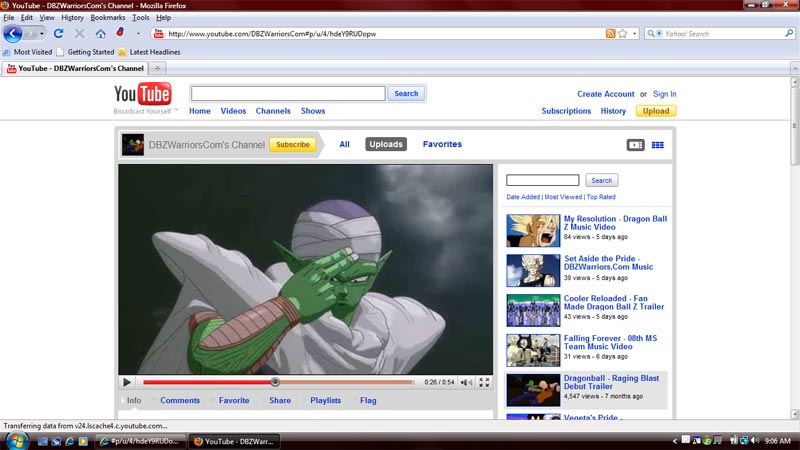Open the Edit menu
The image size is (800, 450).
tap(27, 17)
